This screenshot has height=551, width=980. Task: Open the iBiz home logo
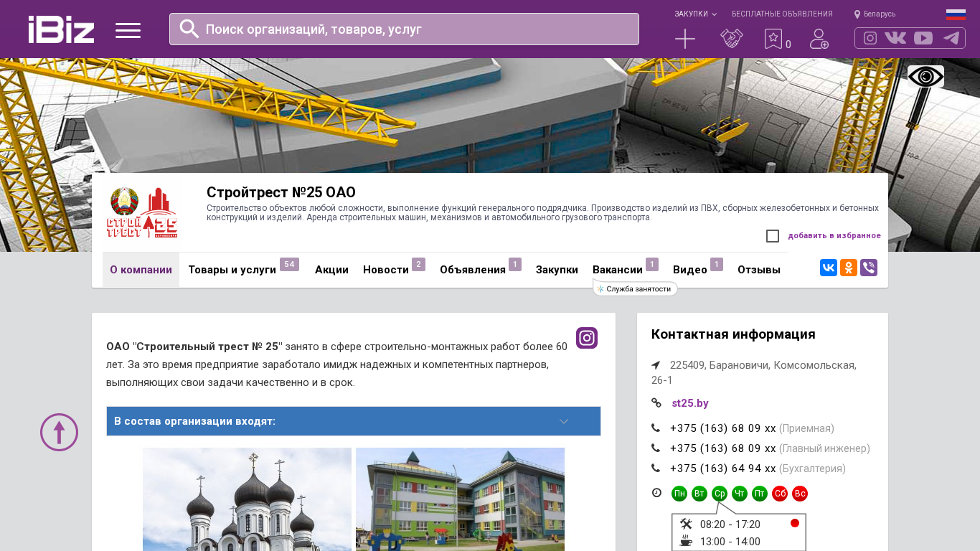click(61, 29)
